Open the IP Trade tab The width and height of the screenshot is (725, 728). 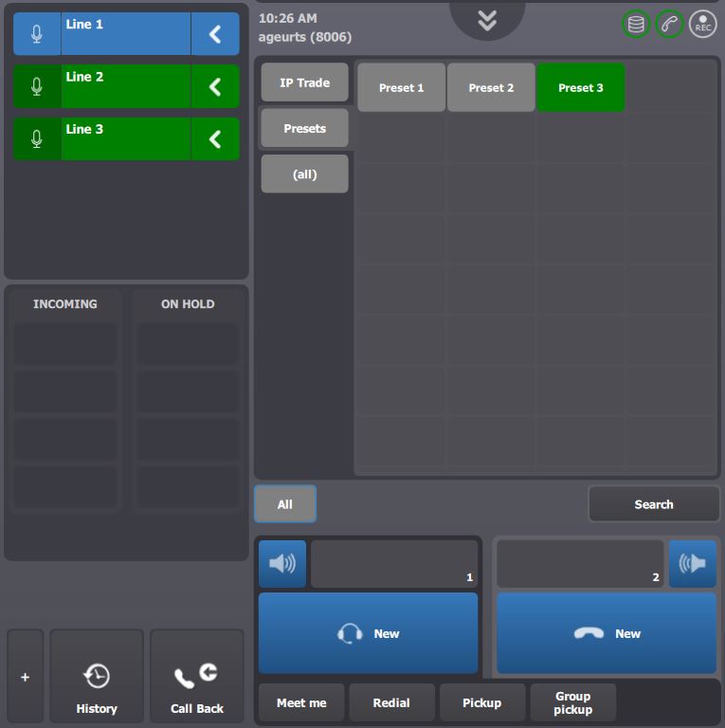coord(304,82)
